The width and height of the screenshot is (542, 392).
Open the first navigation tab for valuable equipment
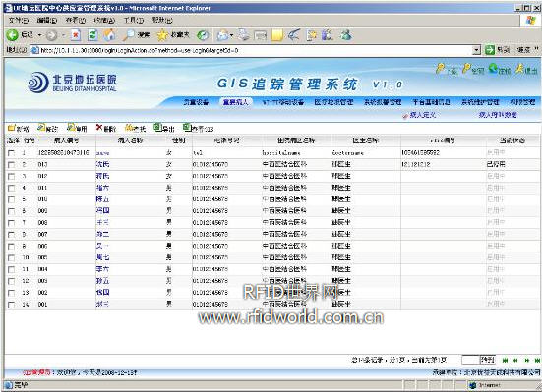coord(196,102)
